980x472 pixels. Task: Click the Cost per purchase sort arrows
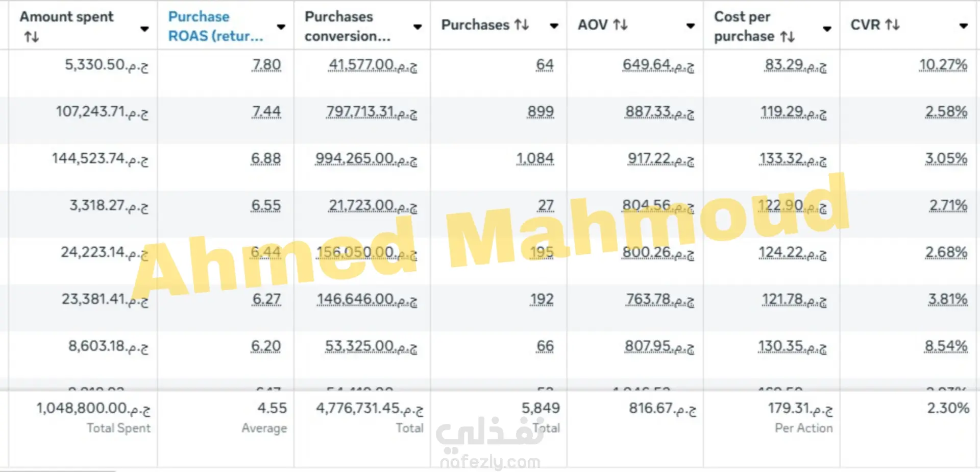coord(788,36)
